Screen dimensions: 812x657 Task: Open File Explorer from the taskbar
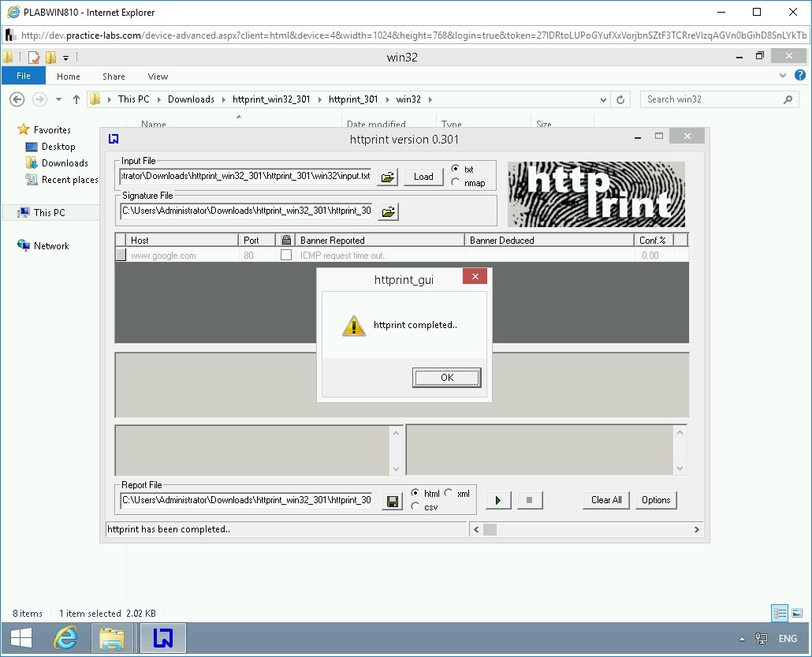coord(112,638)
